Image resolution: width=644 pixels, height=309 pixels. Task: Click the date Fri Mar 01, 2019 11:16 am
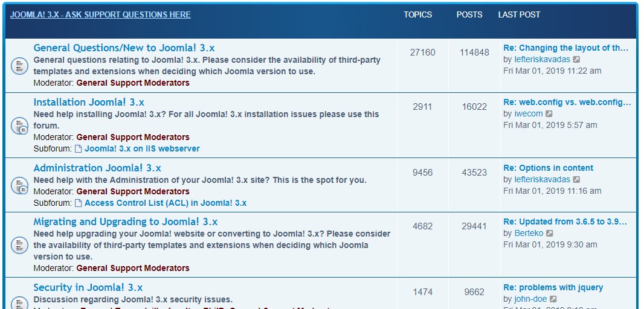click(x=552, y=191)
